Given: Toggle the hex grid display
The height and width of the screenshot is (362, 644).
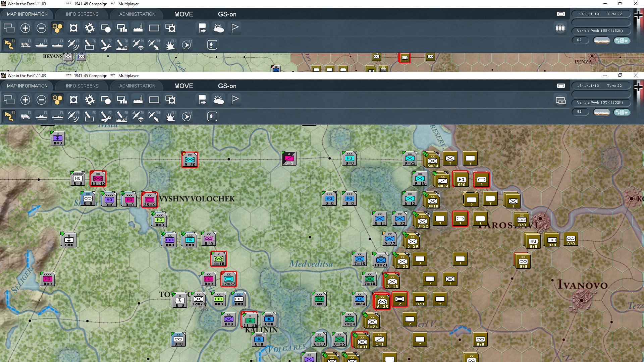Looking at the screenshot, I should coord(57,100).
